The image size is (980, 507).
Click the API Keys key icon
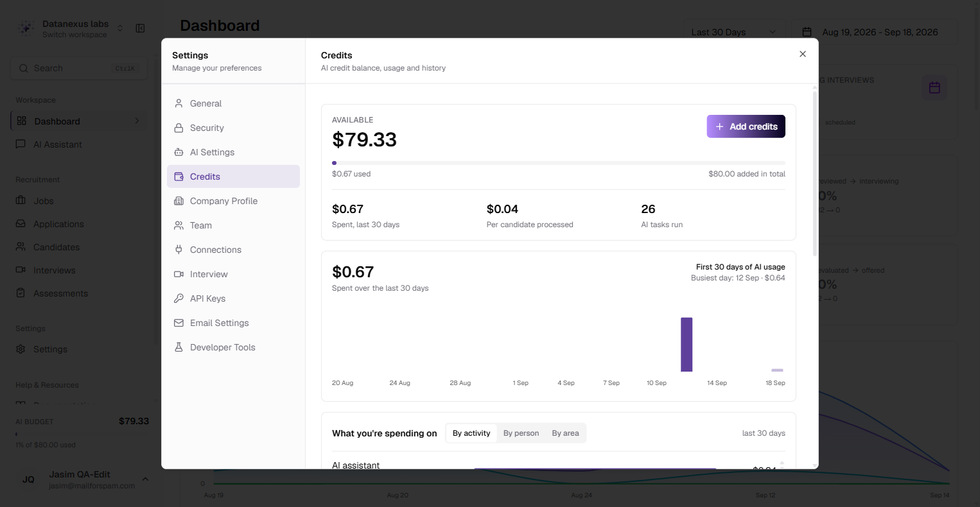[179, 298]
